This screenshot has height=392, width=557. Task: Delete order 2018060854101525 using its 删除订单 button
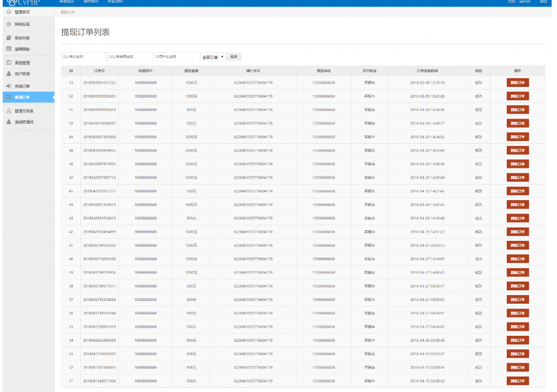pyautogui.click(x=518, y=82)
